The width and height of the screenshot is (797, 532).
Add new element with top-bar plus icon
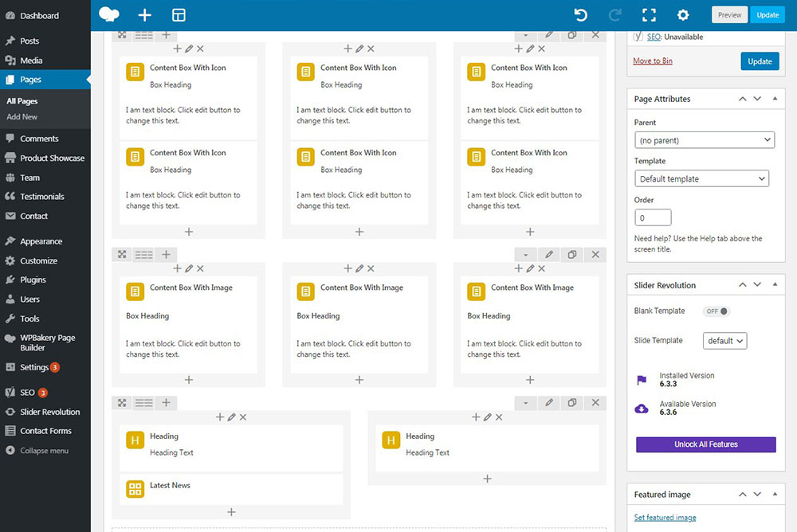coord(145,15)
